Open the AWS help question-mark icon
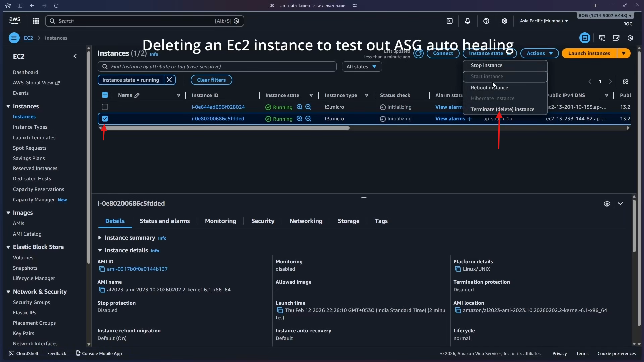 coord(486,21)
